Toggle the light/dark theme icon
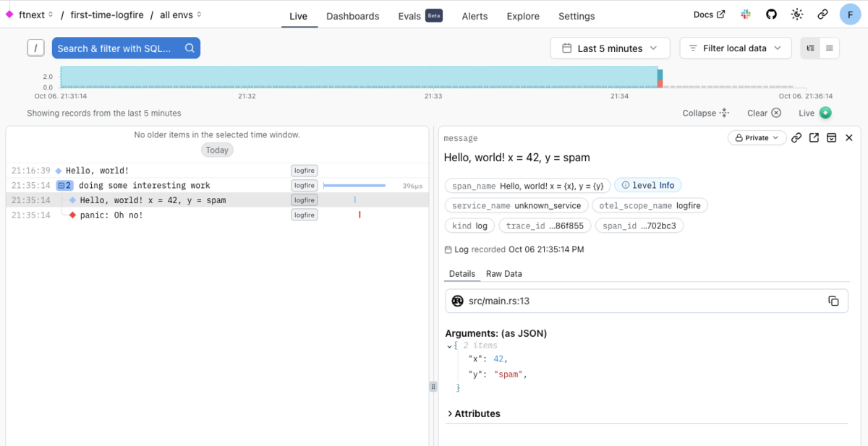868x446 pixels. pyautogui.click(x=797, y=14)
